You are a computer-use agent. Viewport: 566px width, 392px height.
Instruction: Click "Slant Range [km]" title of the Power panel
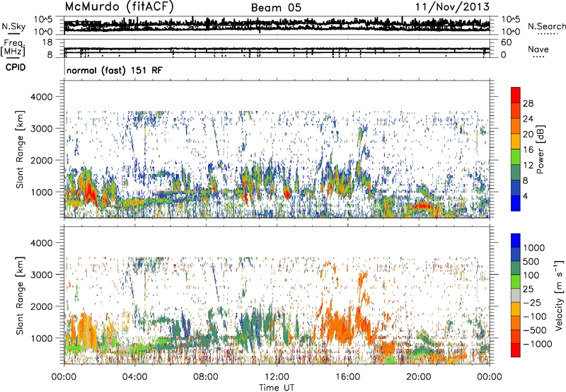coord(20,149)
